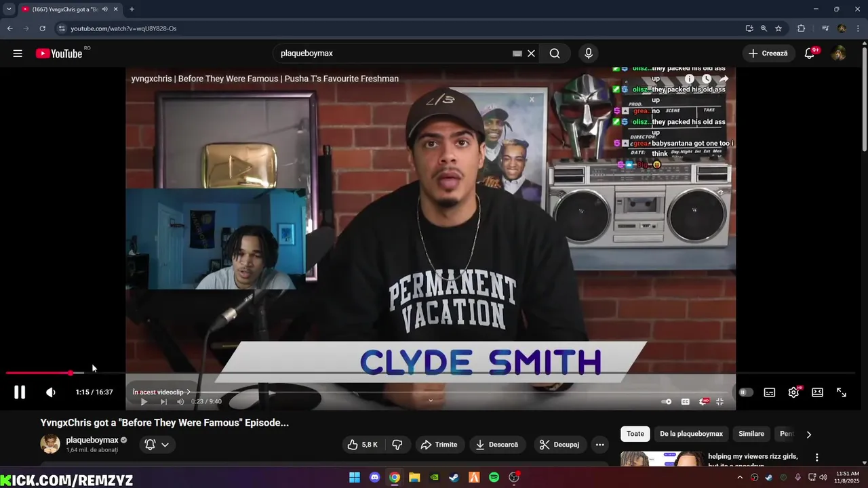Toggle subtitles in the YouTube player
This screenshot has width=868, height=488.
point(770,392)
